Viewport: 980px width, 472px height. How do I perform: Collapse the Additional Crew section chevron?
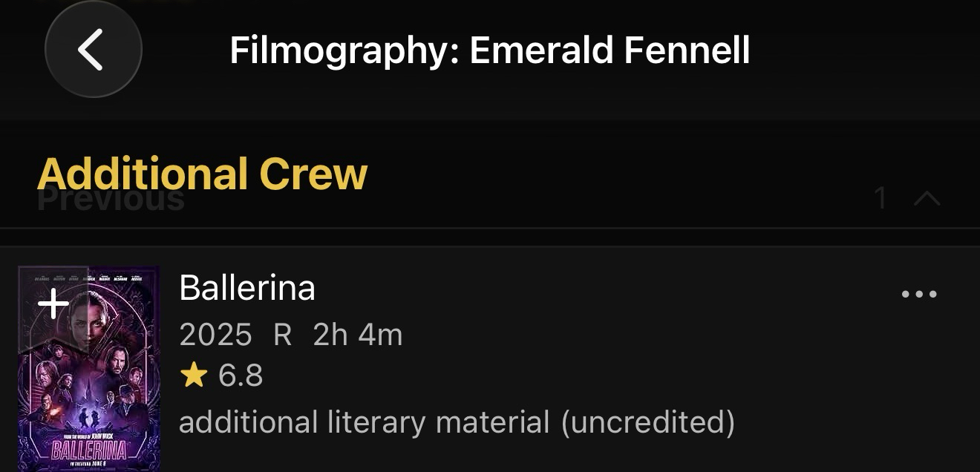(x=927, y=198)
